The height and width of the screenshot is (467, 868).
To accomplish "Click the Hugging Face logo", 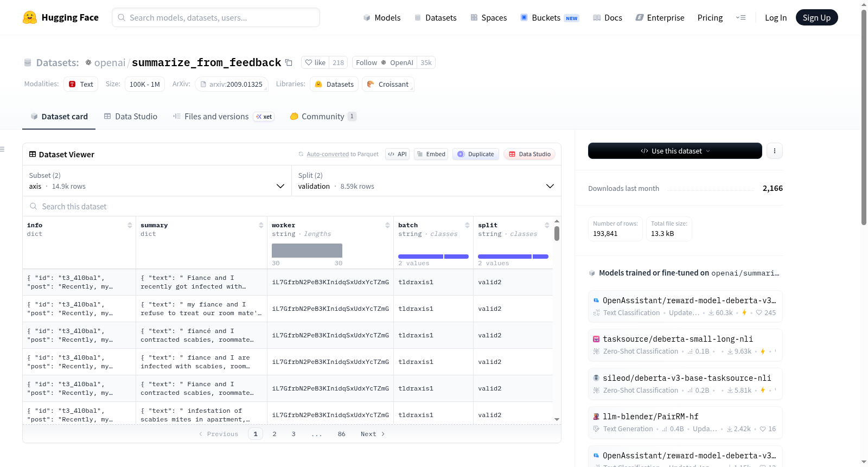I will coord(61,17).
